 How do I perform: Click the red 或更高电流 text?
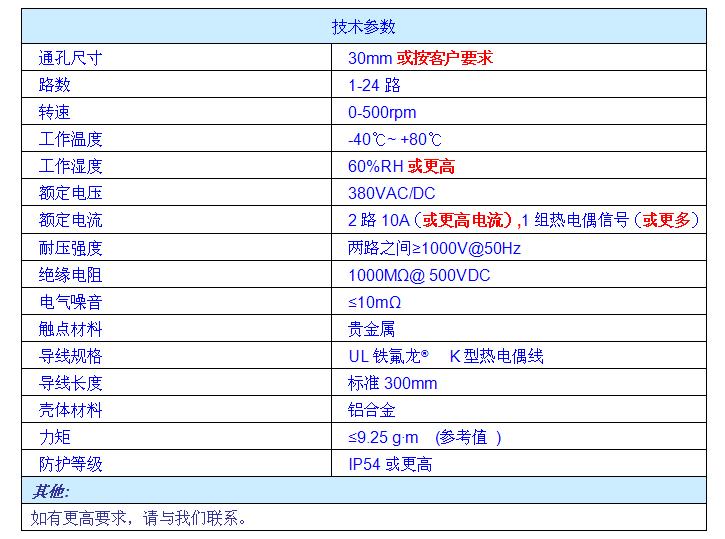click(467, 221)
